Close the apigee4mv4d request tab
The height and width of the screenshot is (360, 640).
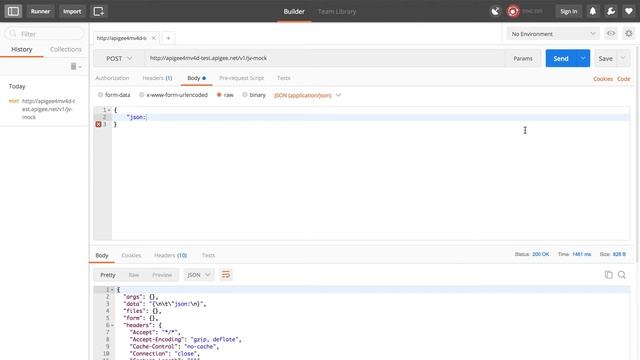pyautogui.click(x=153, y=38)
